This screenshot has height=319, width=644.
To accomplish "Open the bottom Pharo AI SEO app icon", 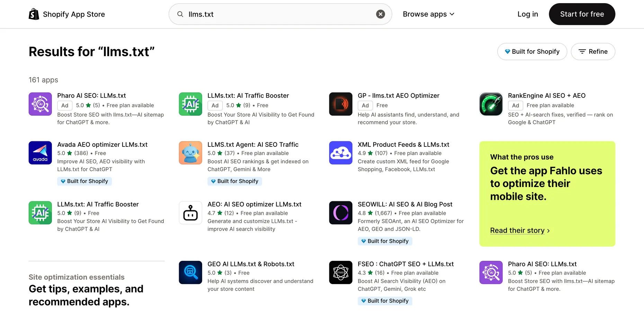I will point(491,272).
